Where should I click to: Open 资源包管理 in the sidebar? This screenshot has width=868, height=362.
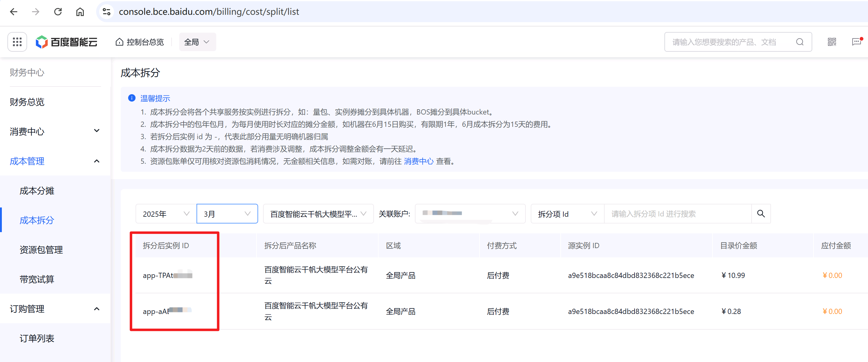point(41,250)
